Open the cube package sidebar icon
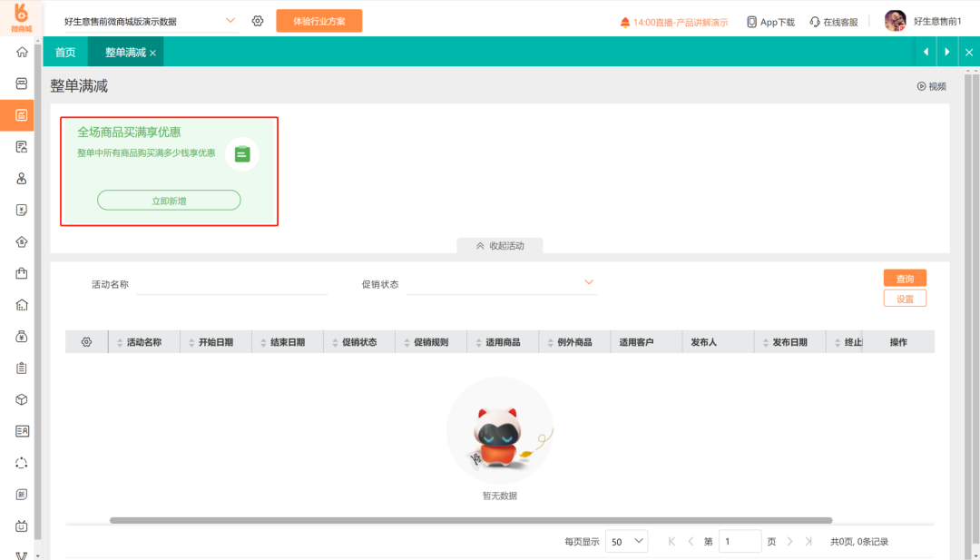The image size is (980, 560). [x=22, y=399]
